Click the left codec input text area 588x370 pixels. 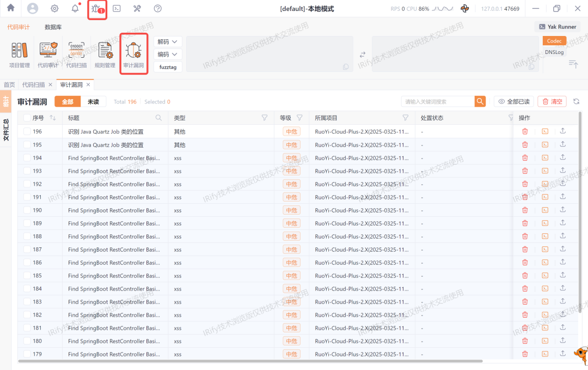269,54
